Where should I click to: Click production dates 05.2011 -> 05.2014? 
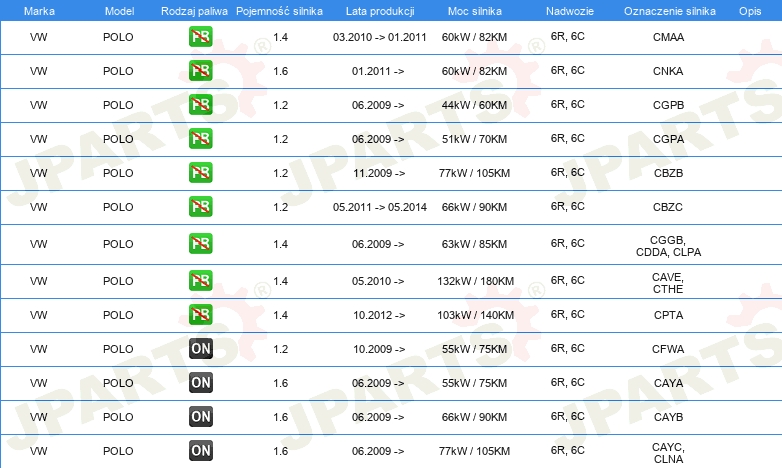pyautogui.click(x=380, y=207)
